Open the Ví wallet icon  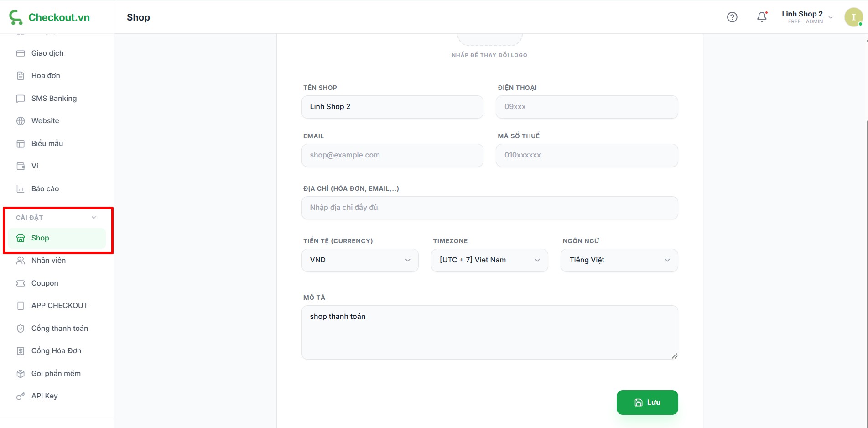21,166
